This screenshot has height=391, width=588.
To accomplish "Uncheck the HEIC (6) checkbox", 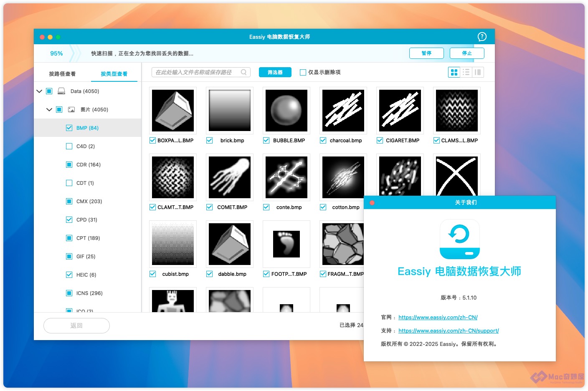I will pyautogui.click(x=69, y=275).
